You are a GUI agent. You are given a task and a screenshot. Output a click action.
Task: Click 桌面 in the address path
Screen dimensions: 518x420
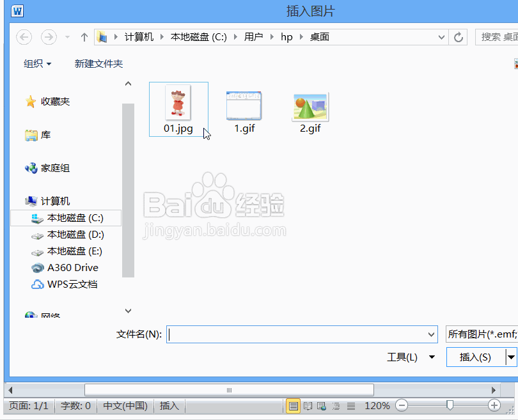point(320,37)
